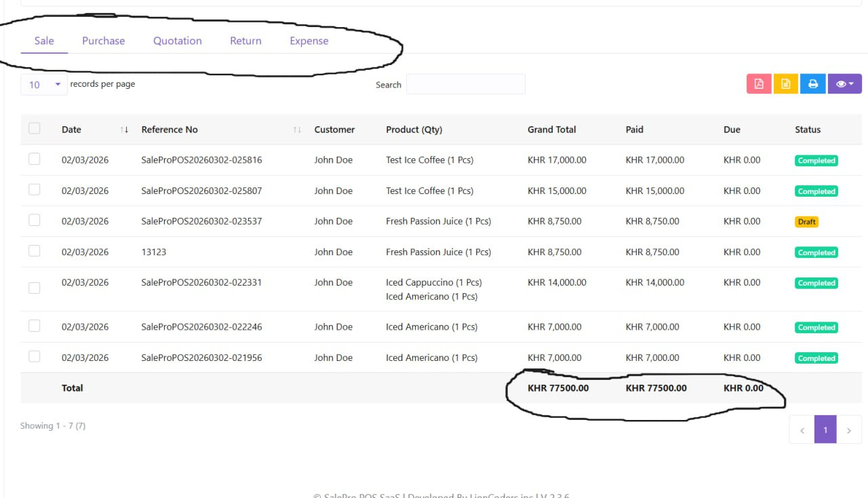
Task: Switch to the Purchase tab
Action: click(x=104, y=41)
